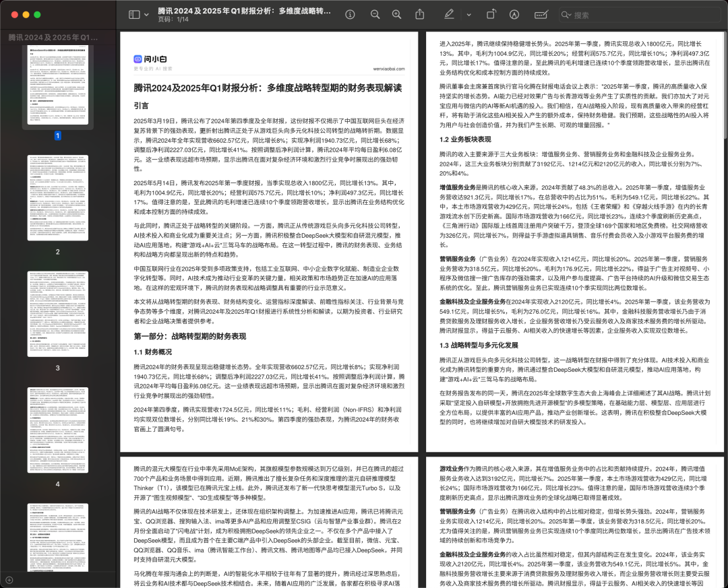Click the add button at sidebar bottom
Viewport: 728px width, 588px height.
[9, 580]
